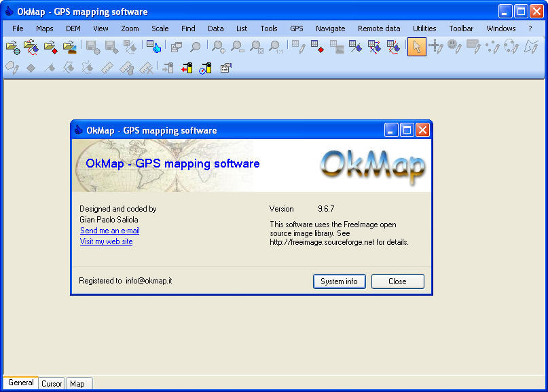Image resolution: width=548 pixels, height=392 pixels.
Task: Select the arrow pointer tool
Action: point(417,48)
